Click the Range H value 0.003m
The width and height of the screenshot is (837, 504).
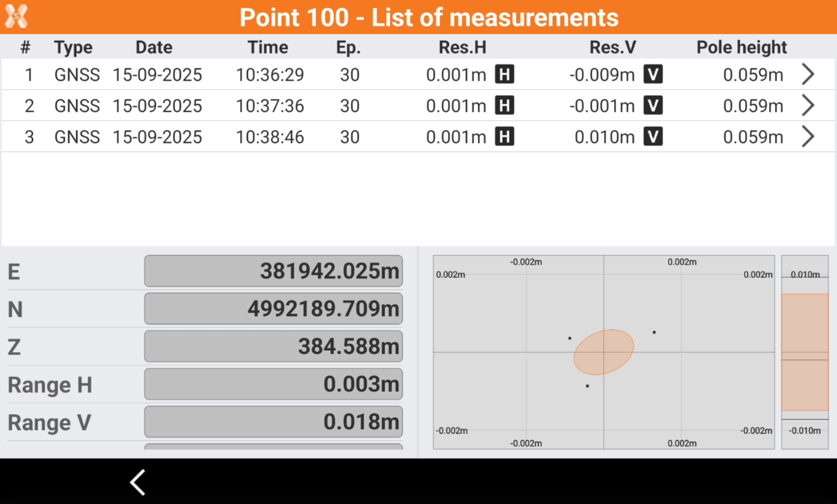pyautogui.click(x=273, y=384)
